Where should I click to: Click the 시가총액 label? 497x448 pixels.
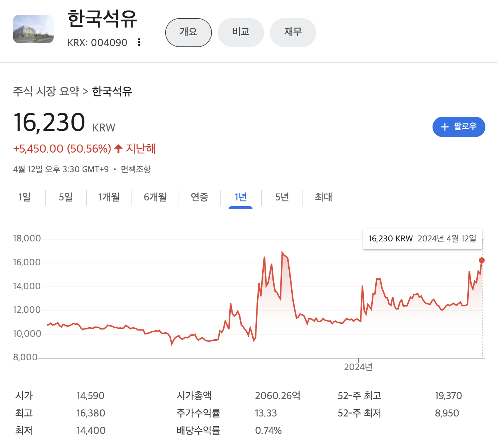pos(194,396)
